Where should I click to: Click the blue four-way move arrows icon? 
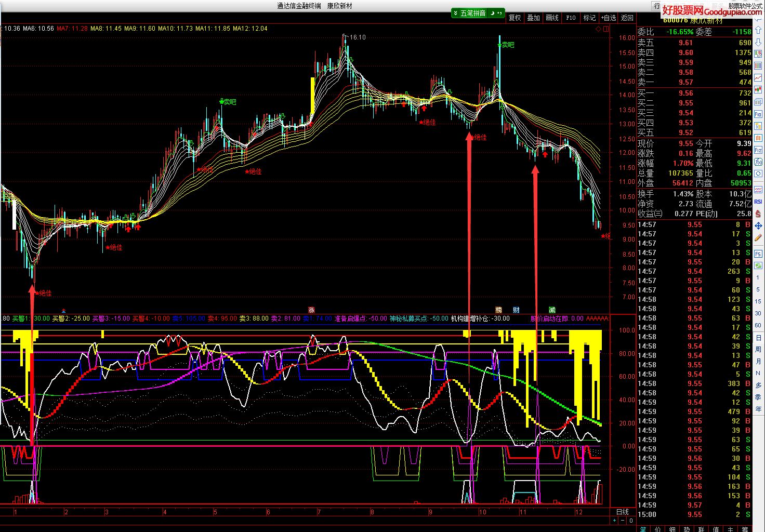pos(758,226)
